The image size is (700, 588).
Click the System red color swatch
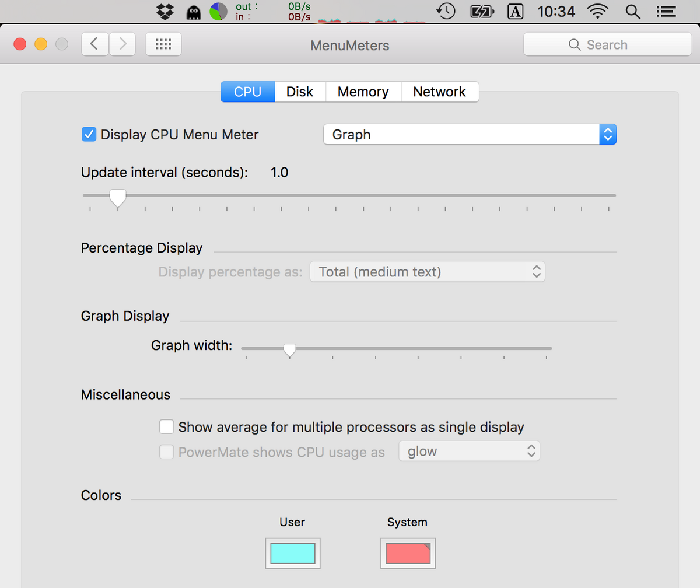(408, 553)
